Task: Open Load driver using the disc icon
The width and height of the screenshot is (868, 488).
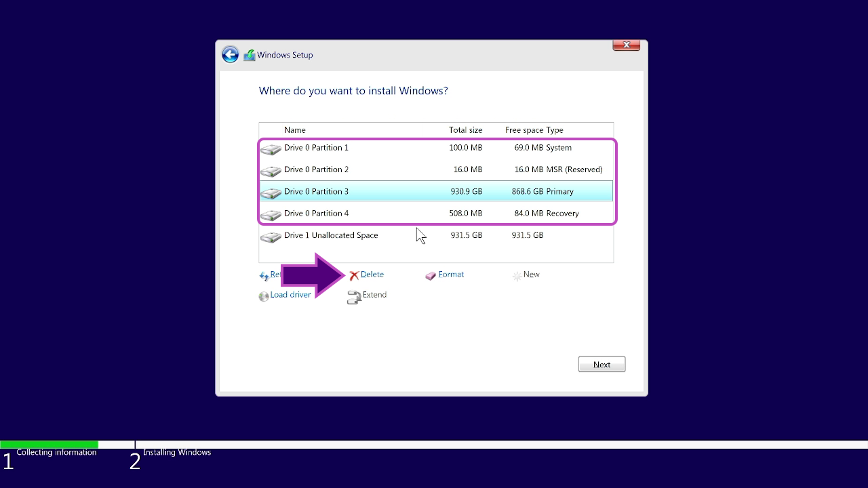Action: click(x=263, y=296)
